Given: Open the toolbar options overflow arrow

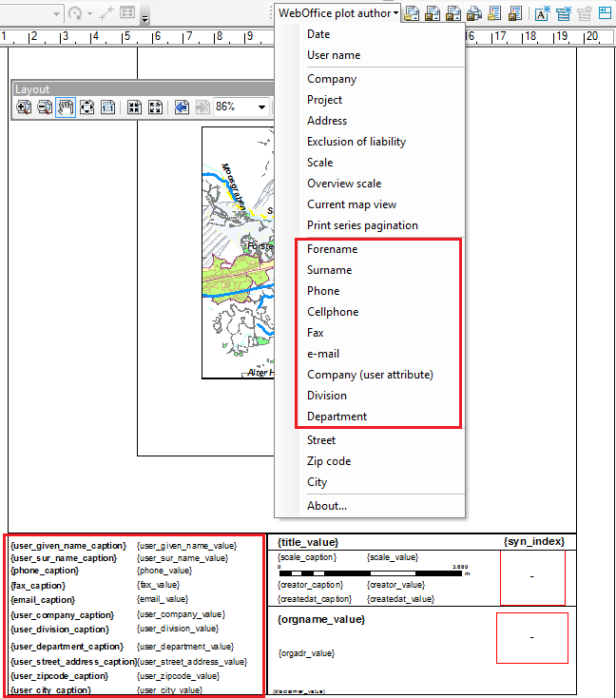Looking at the screenshot, I should 145,18.
